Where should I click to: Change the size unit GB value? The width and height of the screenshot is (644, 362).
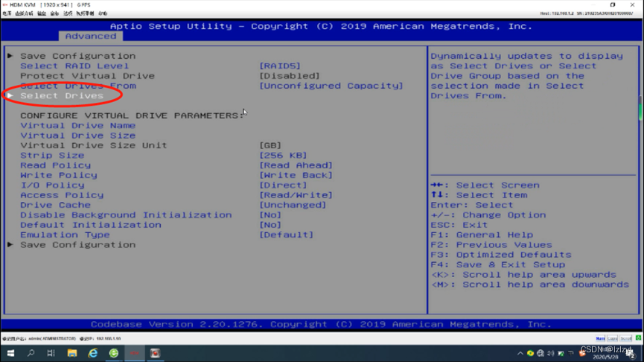[x=270, y=145]
